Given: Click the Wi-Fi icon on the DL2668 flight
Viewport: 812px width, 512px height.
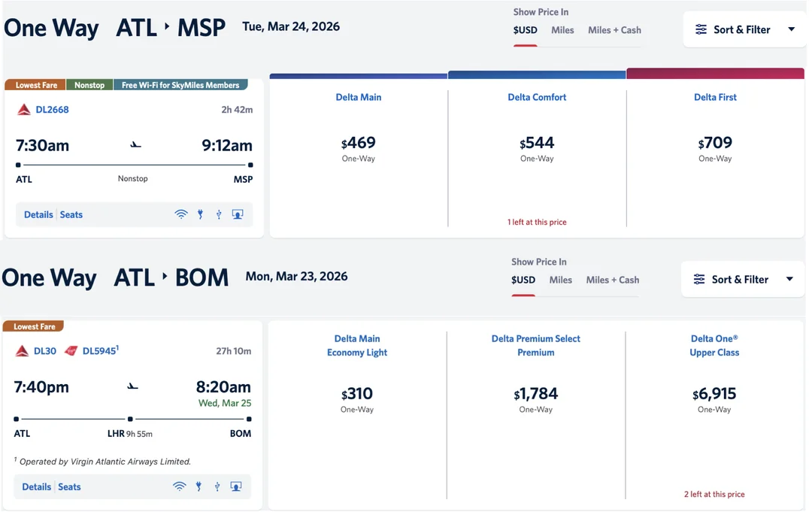Looking at the screenshot, I should pyautogui.click(x=181, y=214).
